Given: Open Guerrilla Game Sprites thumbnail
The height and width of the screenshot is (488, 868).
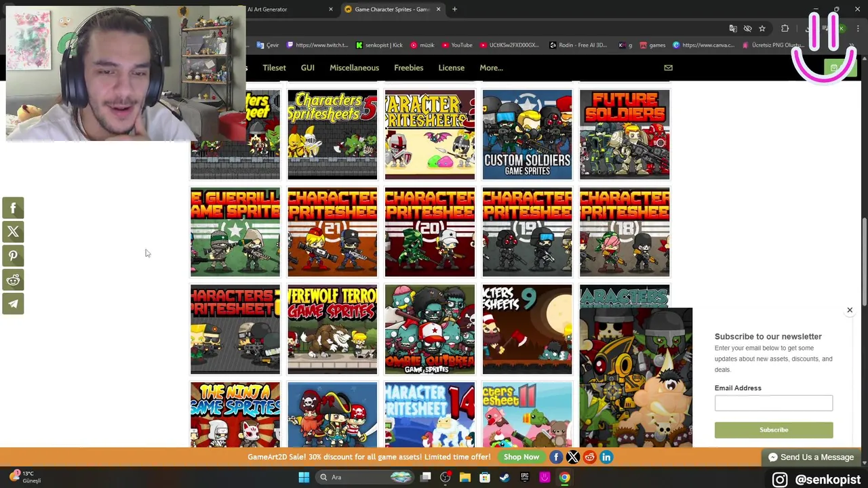Looking at the screenshot, I should click(235, 232).
